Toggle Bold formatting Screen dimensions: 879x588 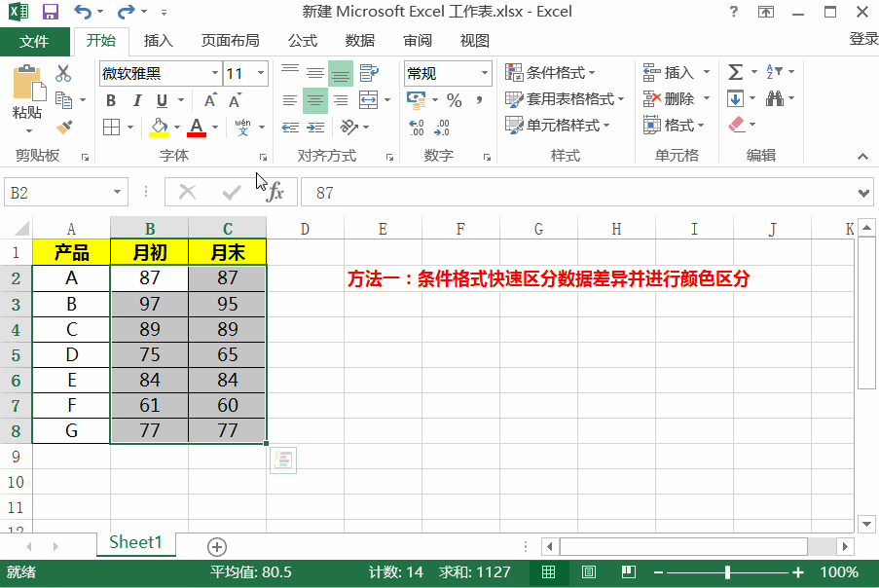click(x=111, y=100)
